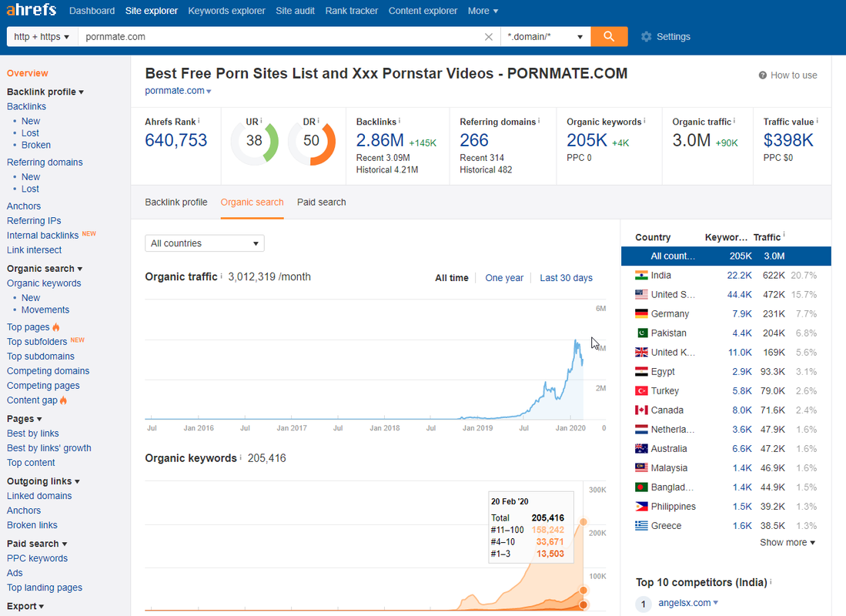Click the info icon by Top 10 competitors
Viewport: 846px width, 616px height.
click(x=771, y=581)
